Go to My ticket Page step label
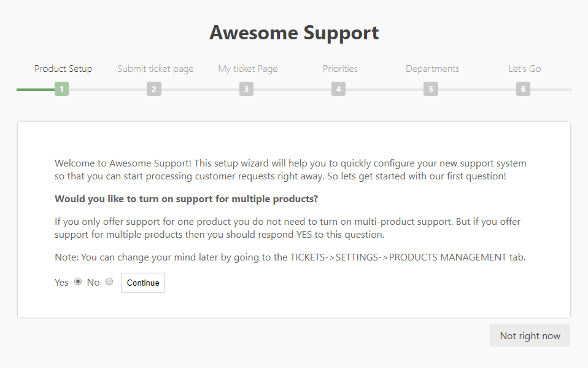 248,69
